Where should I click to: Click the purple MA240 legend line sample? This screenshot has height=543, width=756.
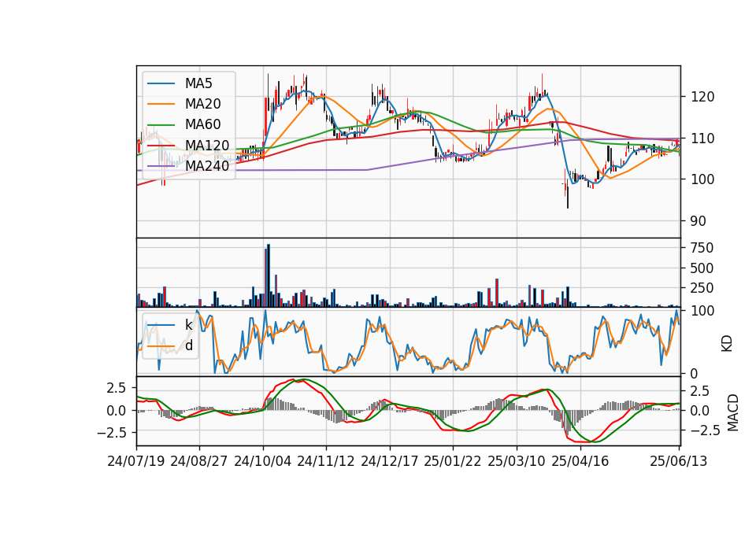click(x=161, y=166)
